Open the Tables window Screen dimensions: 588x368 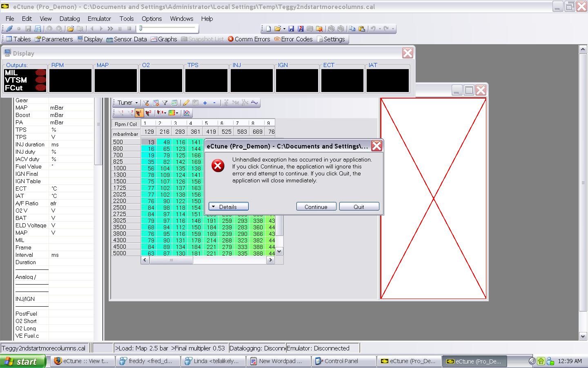[x=18, y=39]
